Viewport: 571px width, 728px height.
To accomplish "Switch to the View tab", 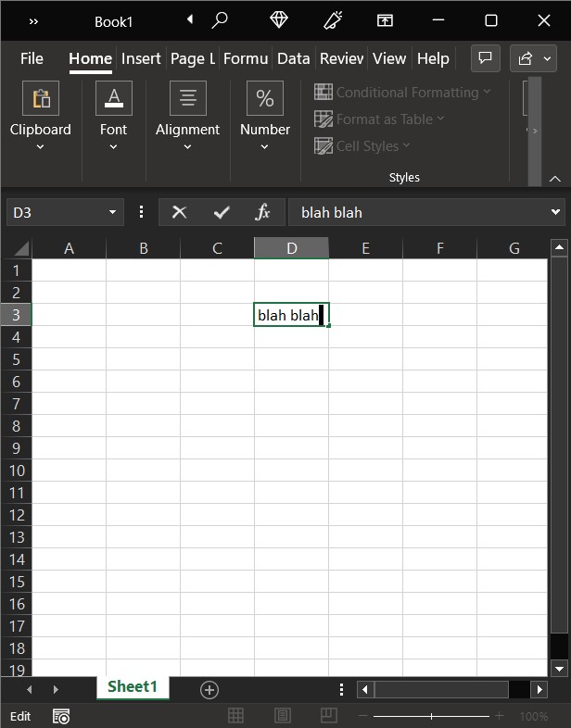I will pos(389,58).
